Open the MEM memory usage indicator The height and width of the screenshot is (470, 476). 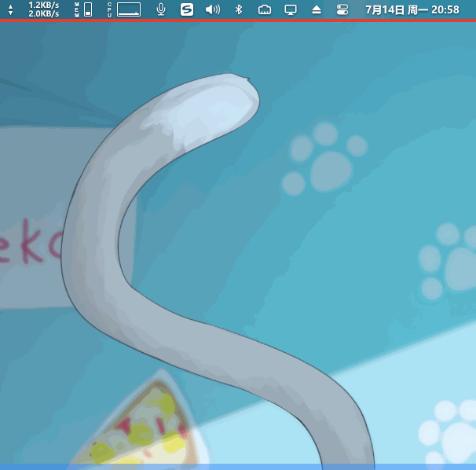pos(83,9)
